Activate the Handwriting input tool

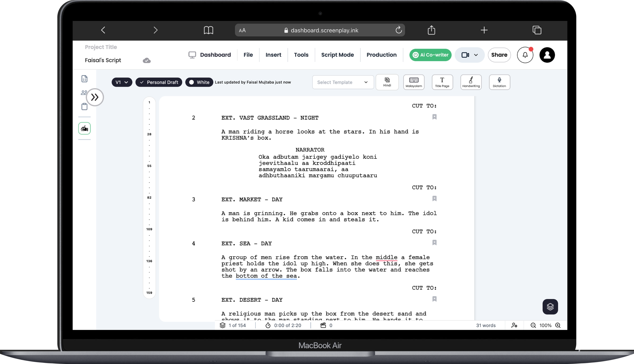471,82
